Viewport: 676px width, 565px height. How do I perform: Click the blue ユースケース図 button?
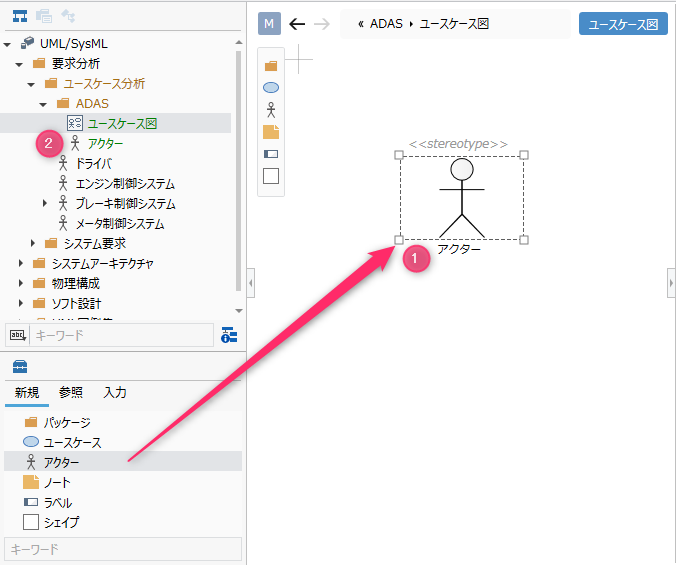623,24
